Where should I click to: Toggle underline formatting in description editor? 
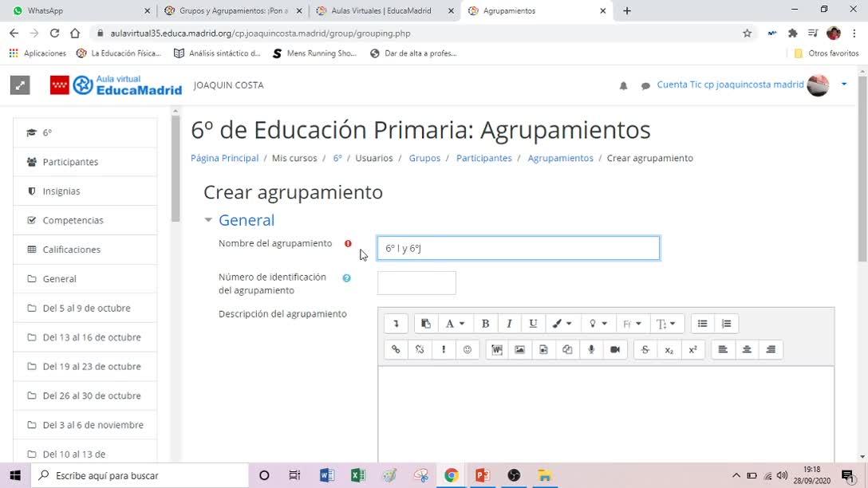pyautogui.click(x=533, y=324)
